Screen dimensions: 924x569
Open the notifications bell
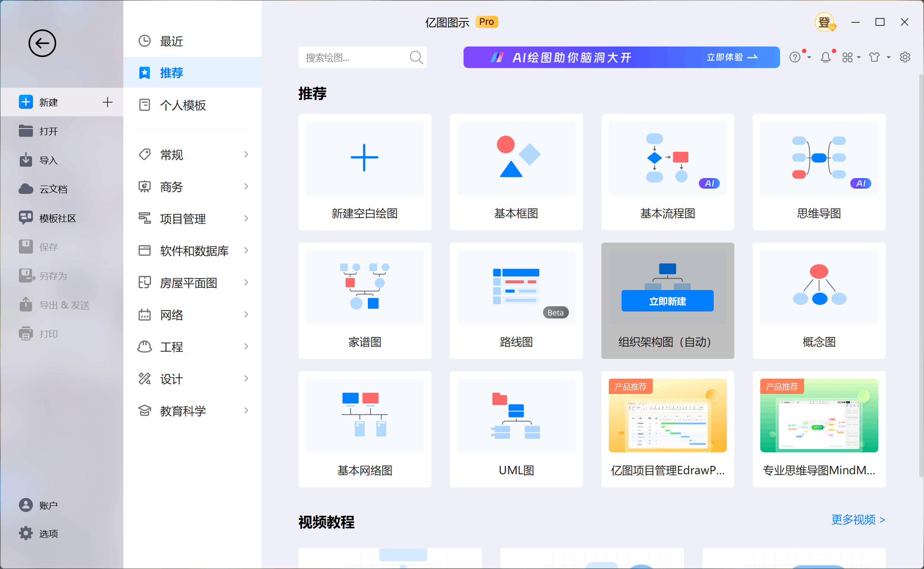826,57
